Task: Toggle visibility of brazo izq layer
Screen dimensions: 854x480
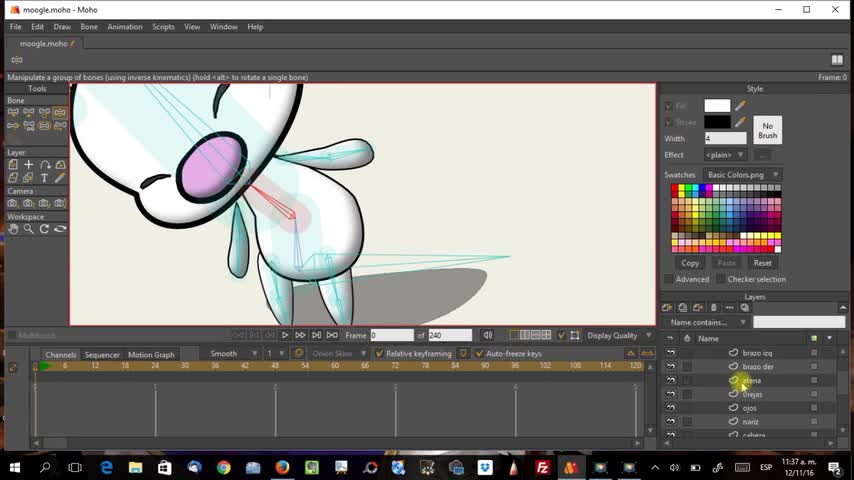Action: pos(671,353)
